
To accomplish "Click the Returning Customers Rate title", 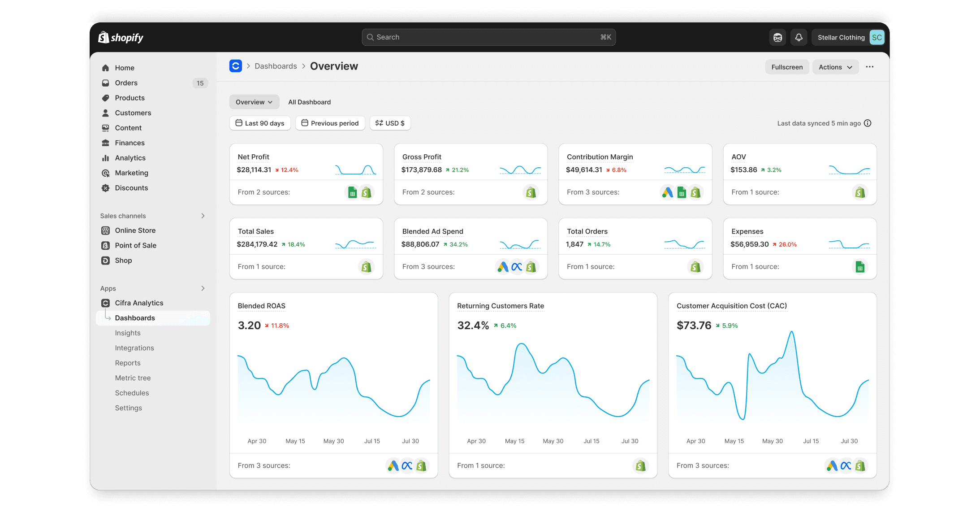I will click(501, 306).
